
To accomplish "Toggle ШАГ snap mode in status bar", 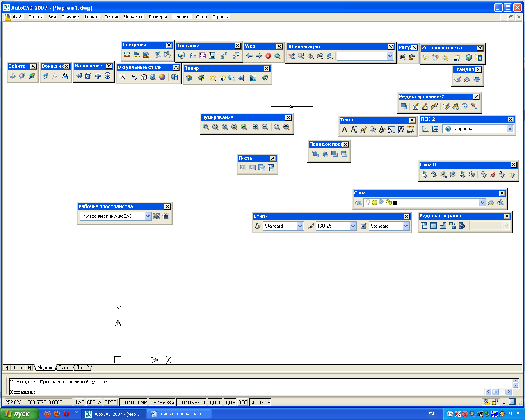I will click(x=79, y=402).
